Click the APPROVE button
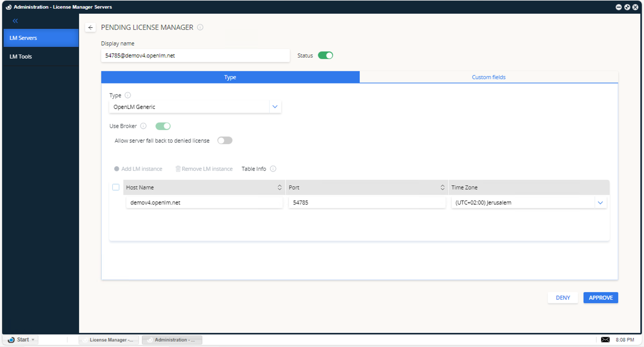Image resolution: width=644 pixels, height=347 pixels. [600, 298]
